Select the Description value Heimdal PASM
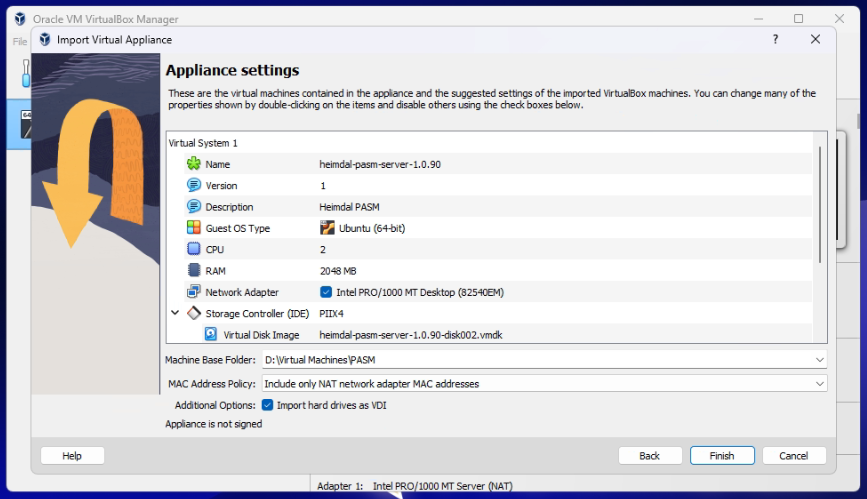867x499 pixels. pos(349,207)
